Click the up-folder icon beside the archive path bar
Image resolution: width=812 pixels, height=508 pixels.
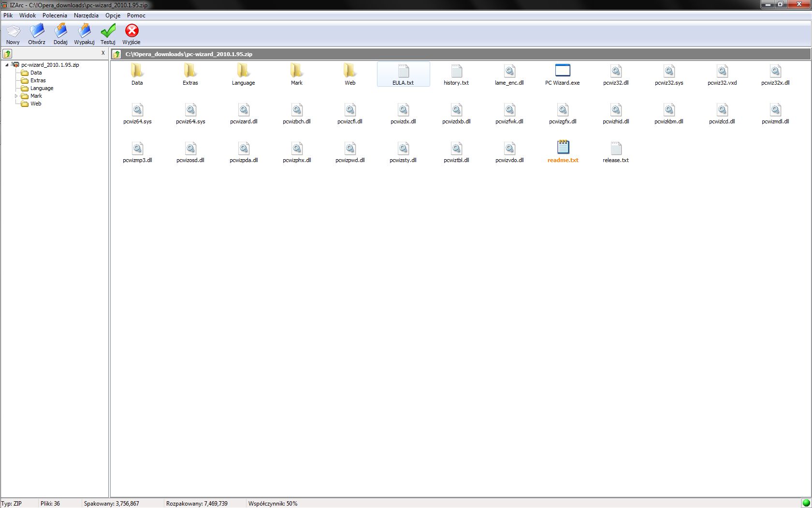[x=116, y=54]
